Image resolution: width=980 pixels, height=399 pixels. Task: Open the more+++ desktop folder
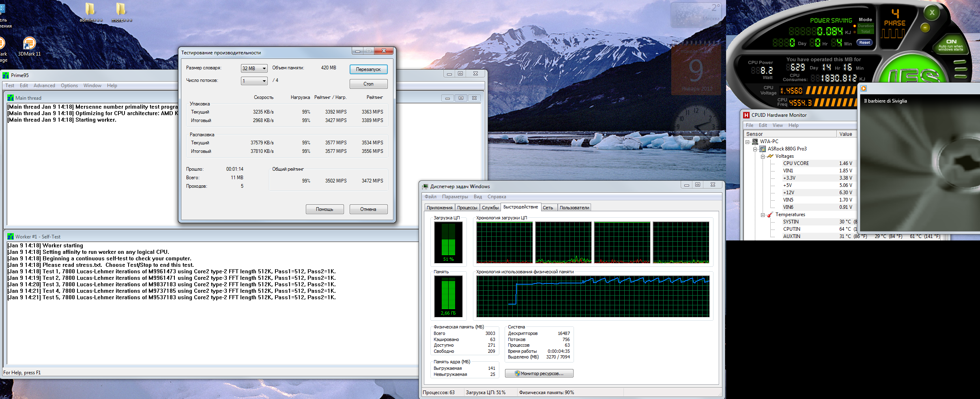(x=121, y=10)
